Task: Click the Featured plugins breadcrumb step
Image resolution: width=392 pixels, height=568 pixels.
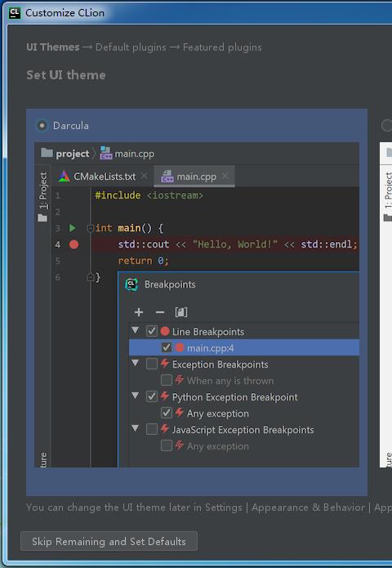Action: click(222, 47)
